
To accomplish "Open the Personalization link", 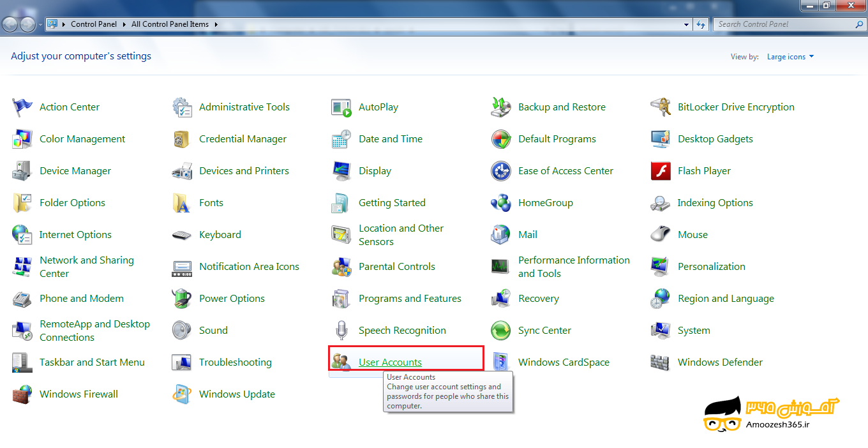I will [x=712, y=267].
